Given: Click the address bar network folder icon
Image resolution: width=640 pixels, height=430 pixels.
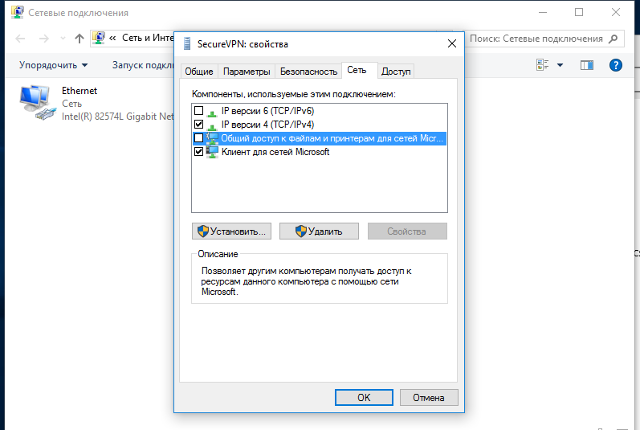Looking at the screenshot, I should pyautogui.click(x=98, y=38).
